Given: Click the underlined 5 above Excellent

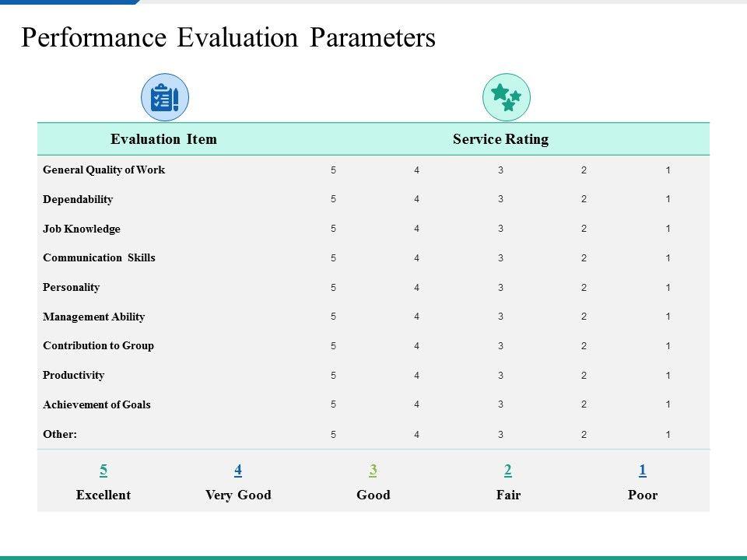Looking at the screenshot, I should (103, 471).
